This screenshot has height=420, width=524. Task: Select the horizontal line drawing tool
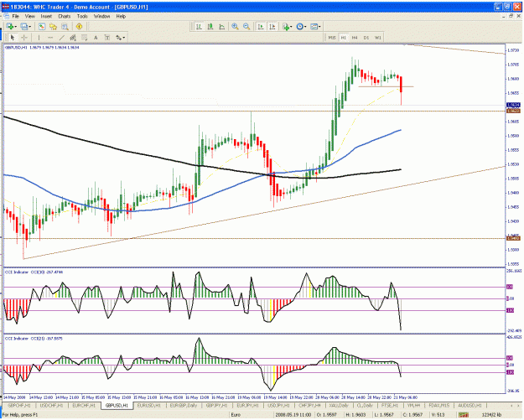[x=50, y=38]
